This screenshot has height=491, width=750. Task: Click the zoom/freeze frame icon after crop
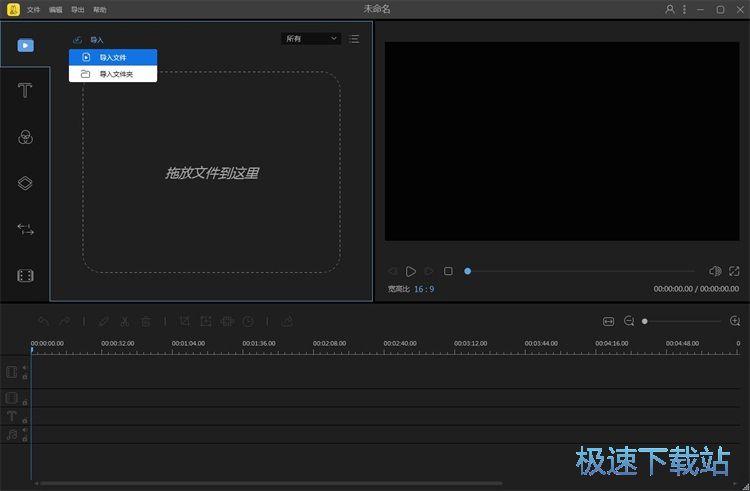206,321
